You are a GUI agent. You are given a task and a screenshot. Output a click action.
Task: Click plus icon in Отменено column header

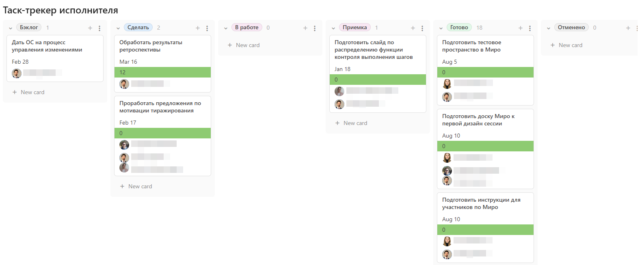[628, 28]
